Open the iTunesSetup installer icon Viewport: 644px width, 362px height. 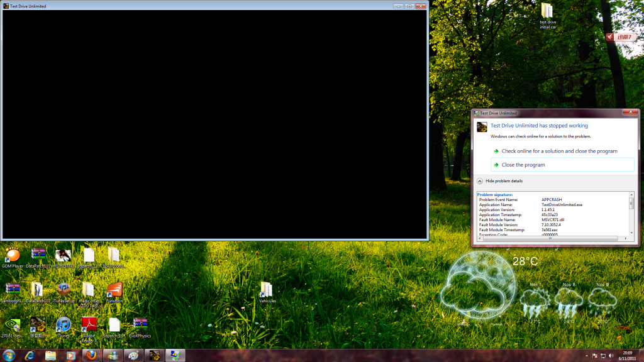point(63,290)
